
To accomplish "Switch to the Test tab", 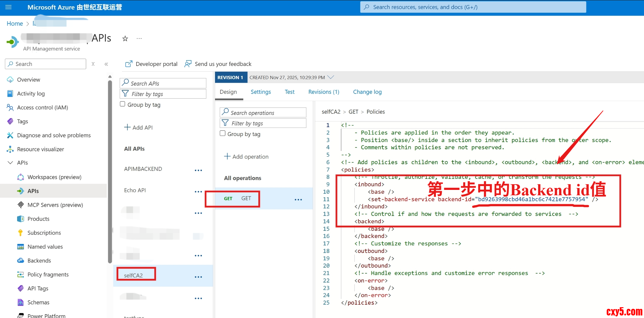I will 289,92.
